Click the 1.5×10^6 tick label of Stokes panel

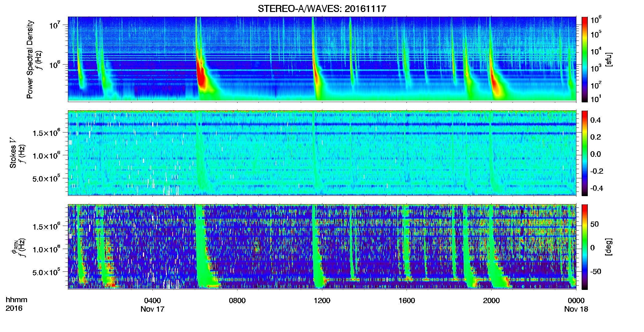coord(46,132)
